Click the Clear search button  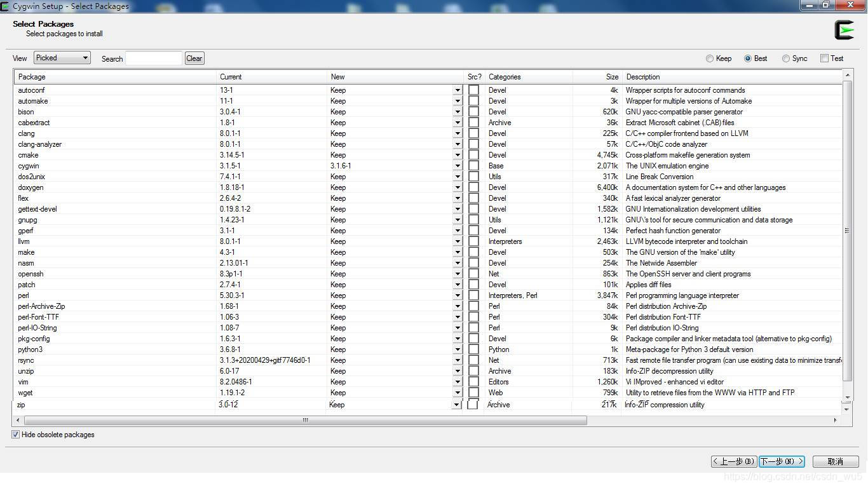pos(194,58)
